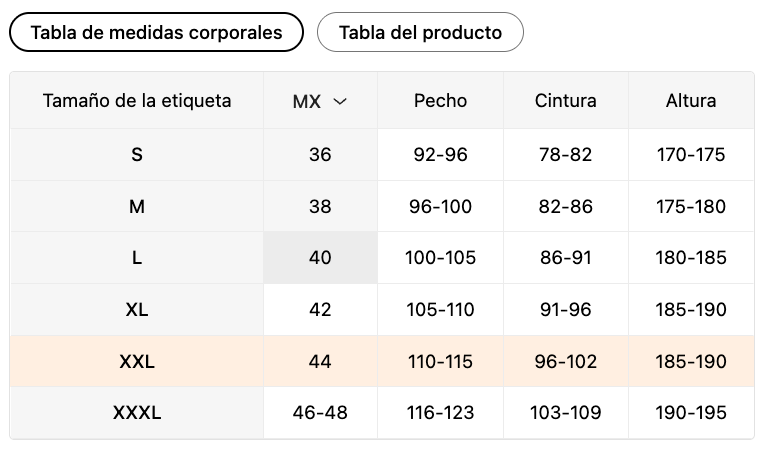770x450 pixels.
Task: Select the XXXL size label row
Action: point(137,413)
